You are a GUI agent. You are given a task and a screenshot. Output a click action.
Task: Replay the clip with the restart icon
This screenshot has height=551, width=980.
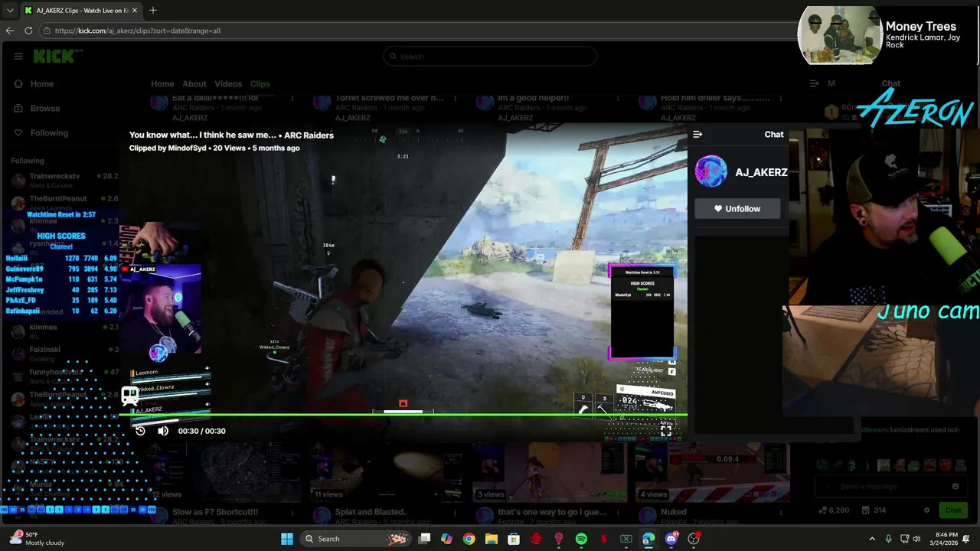pyautogui.click(x=140, y=431)
